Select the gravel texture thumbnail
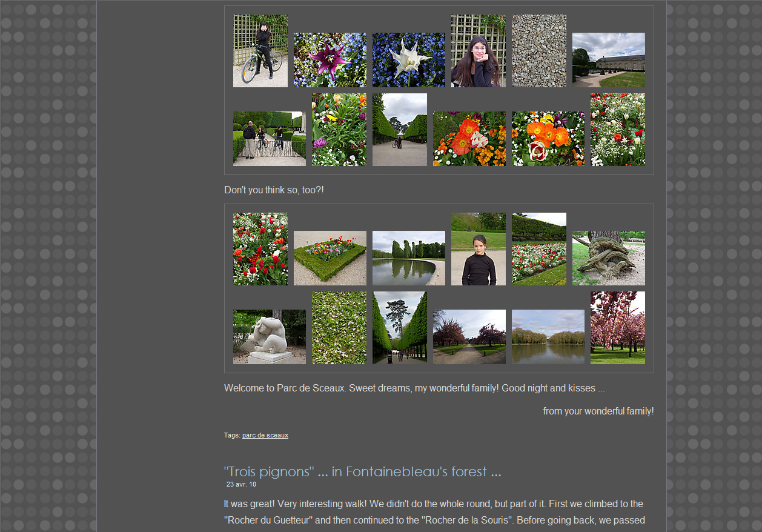Viewport: 762px width, 532px height. tap(539, 51)
